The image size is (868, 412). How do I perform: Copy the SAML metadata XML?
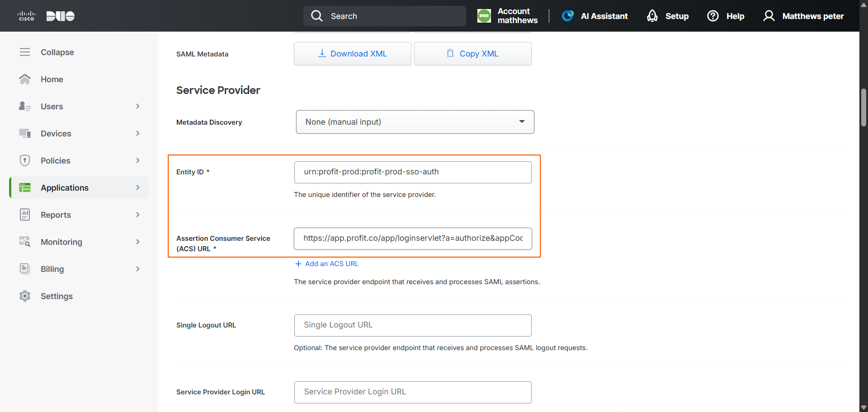click(x=473, y=54)
